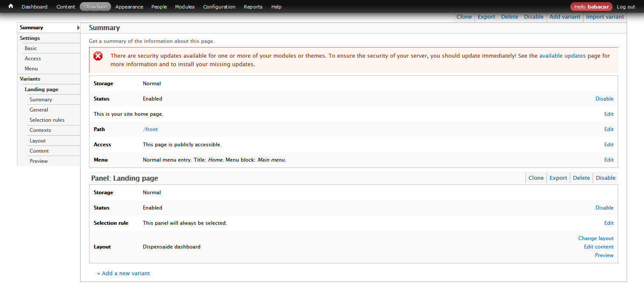This screenshot has height=296, width=644.
Task: Open the Dashboard menu
Action: point(34,7)
